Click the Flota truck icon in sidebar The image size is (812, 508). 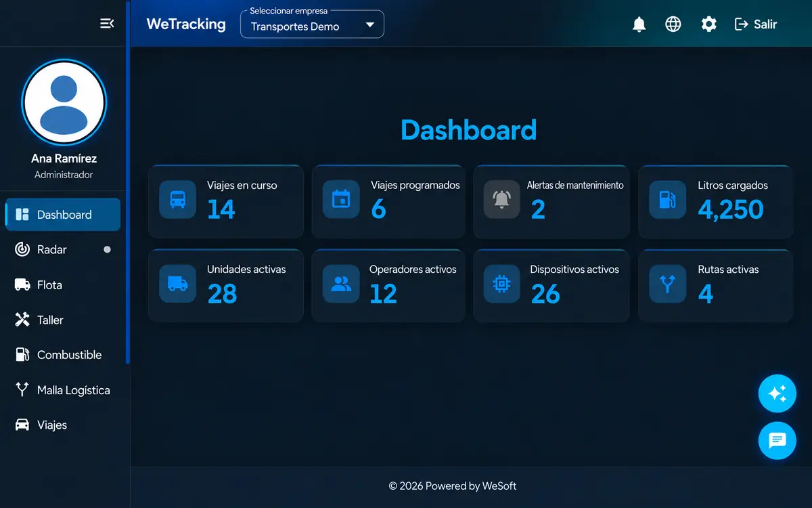(22, 284)
